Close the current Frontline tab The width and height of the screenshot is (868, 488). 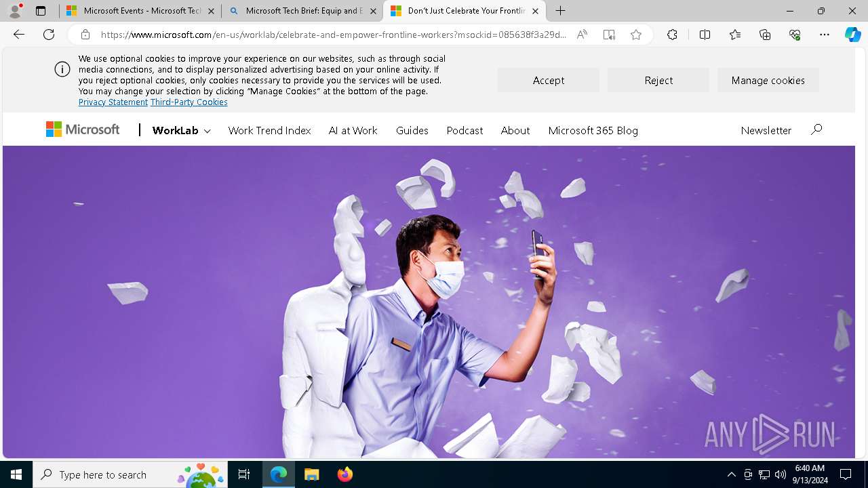coord(535,11)
